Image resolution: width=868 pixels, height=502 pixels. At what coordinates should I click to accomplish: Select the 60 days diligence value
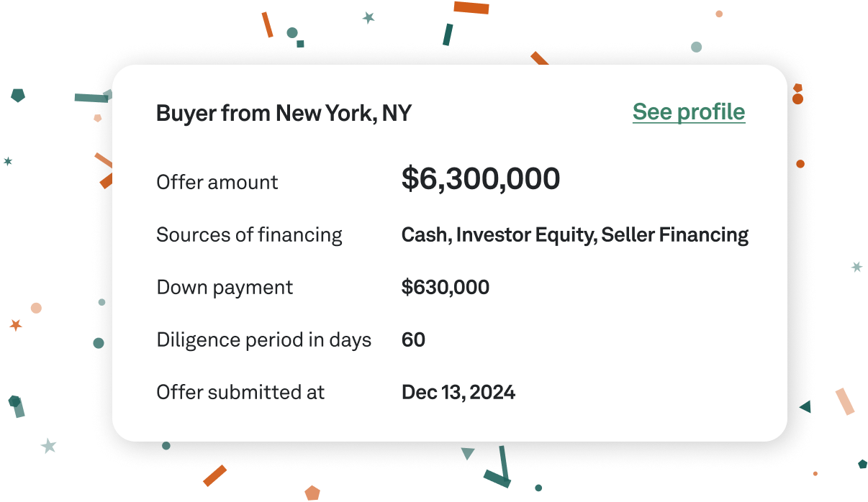tap(413, 340)
